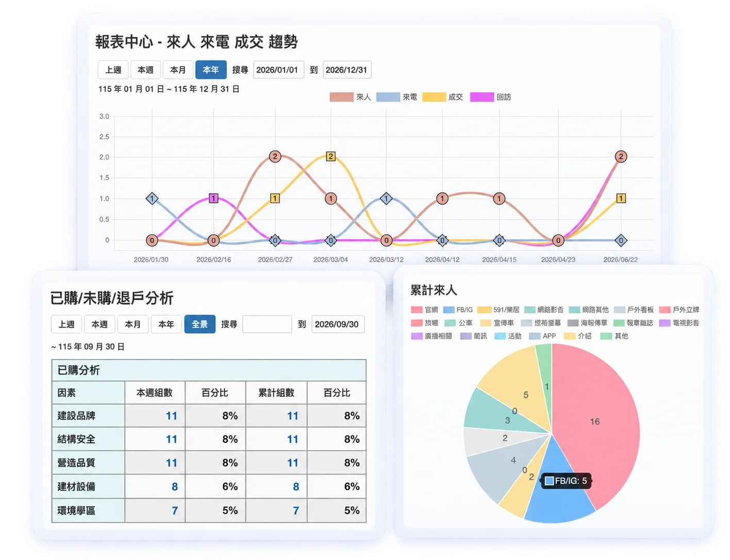Toggle 591/樂居 in pie legend
This screenshot has width=730, height=560.
pyautogui.click(x=498, y=310)
